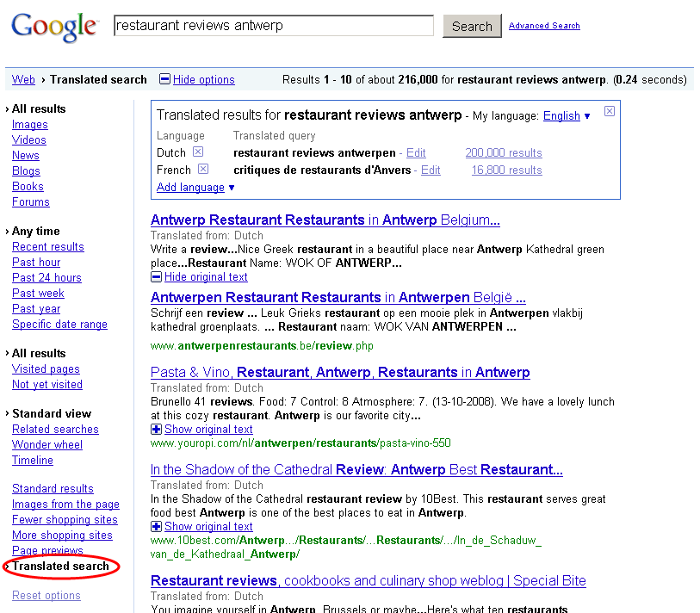Close the translated results box
700x613 pixels.
tap(610, 111)
